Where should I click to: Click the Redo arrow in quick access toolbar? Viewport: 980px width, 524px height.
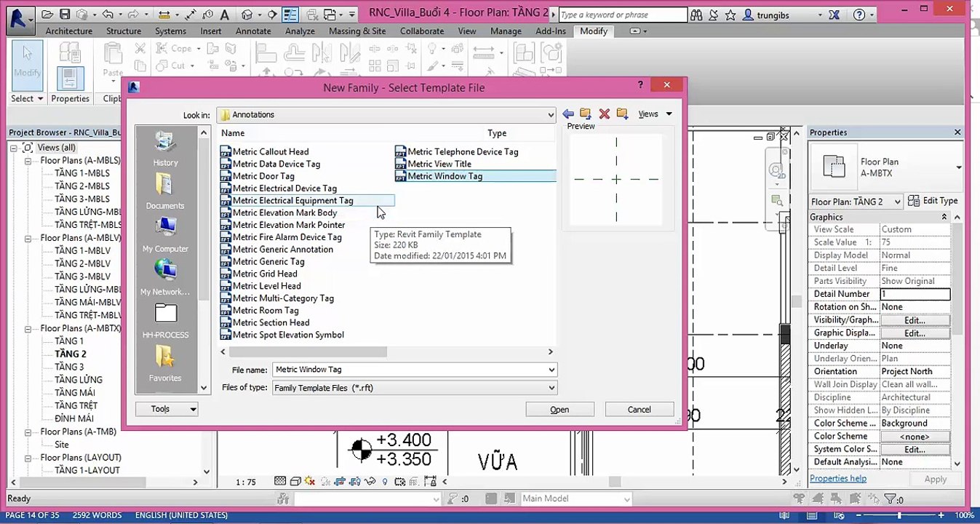pyautogui.click(x=134, y=14)
